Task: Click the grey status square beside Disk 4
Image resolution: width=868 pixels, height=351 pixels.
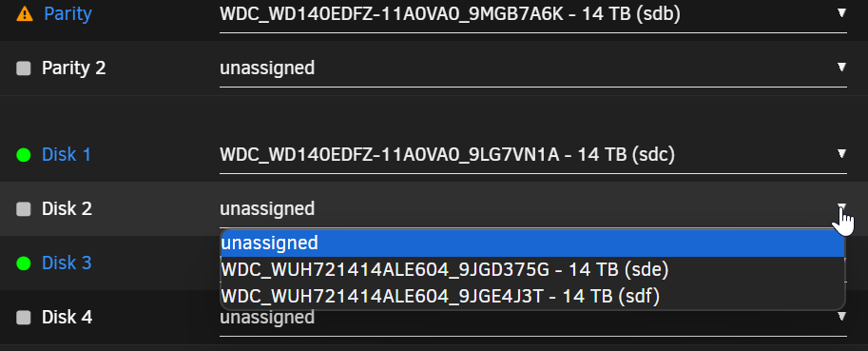Action: [x=23, y=317]
